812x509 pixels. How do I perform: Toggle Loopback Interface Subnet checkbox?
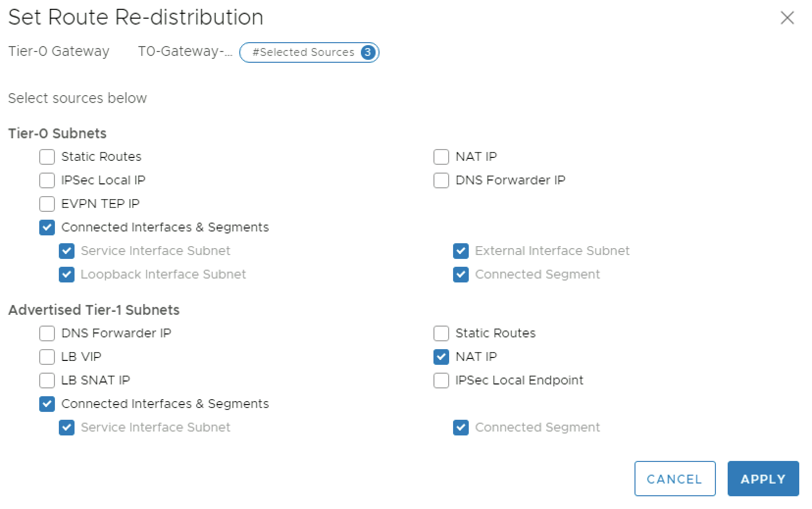click(x=67, y=275)
